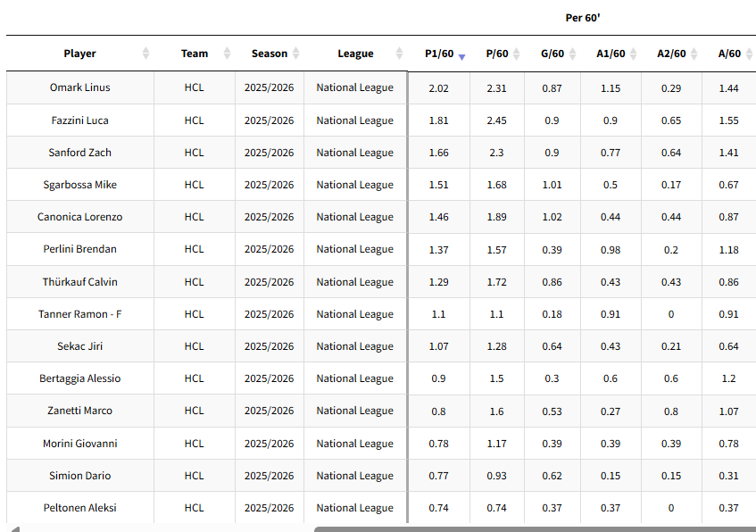Select Fazzini Luca player name

pyautogui.click(x=80, y=121)
